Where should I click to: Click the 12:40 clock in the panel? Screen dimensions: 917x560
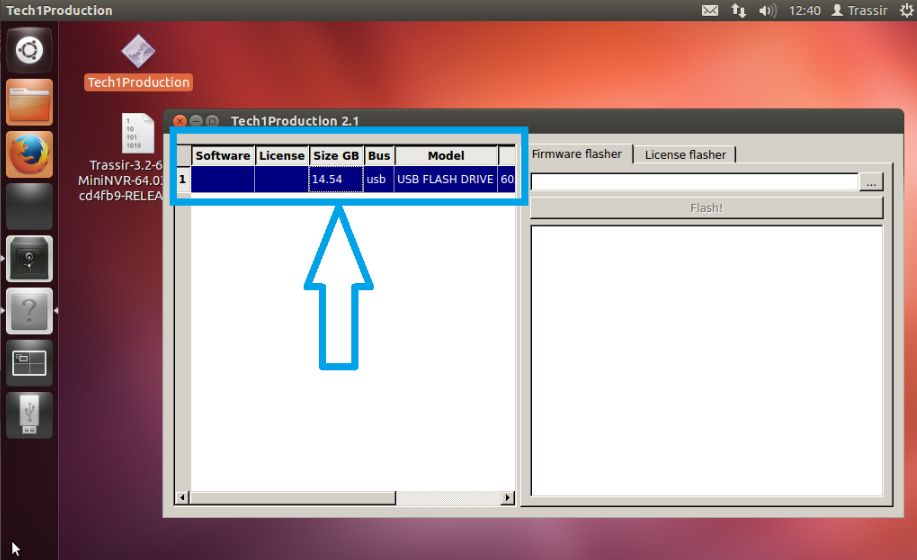(x=805, y=11)
